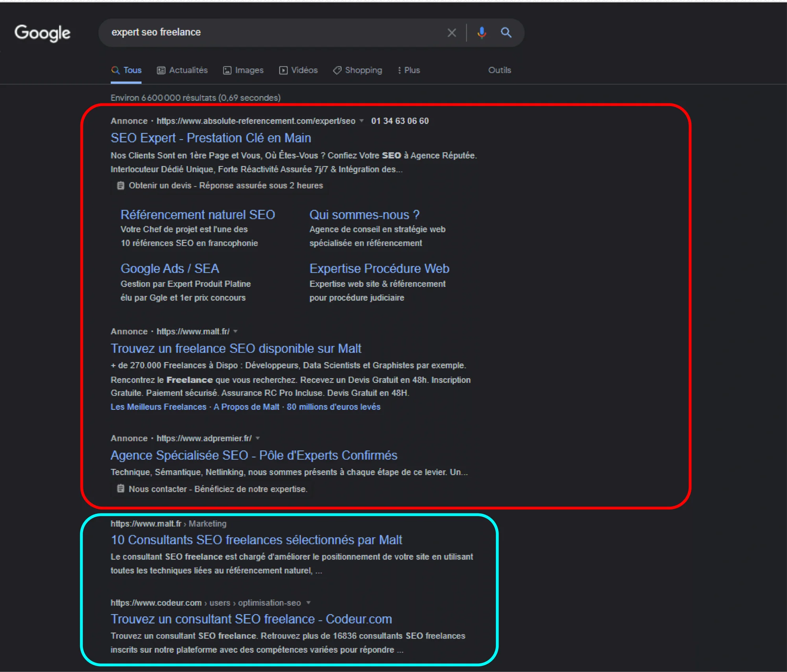The height and width of the screenshot is (672, 787).
Task: Switch to the Vidéos tab
Action: 298,70
